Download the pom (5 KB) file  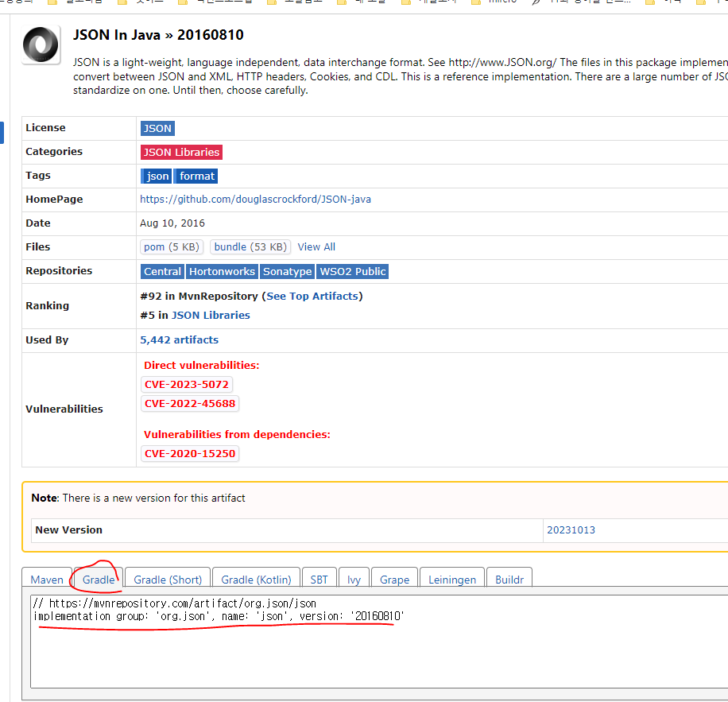coord(172,247)
